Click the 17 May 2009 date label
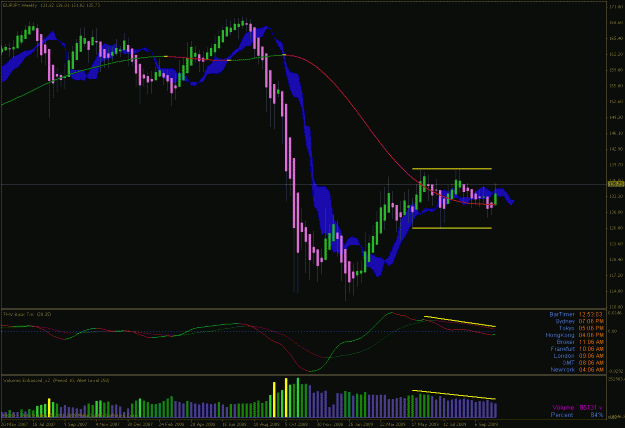The height and width of the screenshot is (428, 625). [x=425, y=425]
